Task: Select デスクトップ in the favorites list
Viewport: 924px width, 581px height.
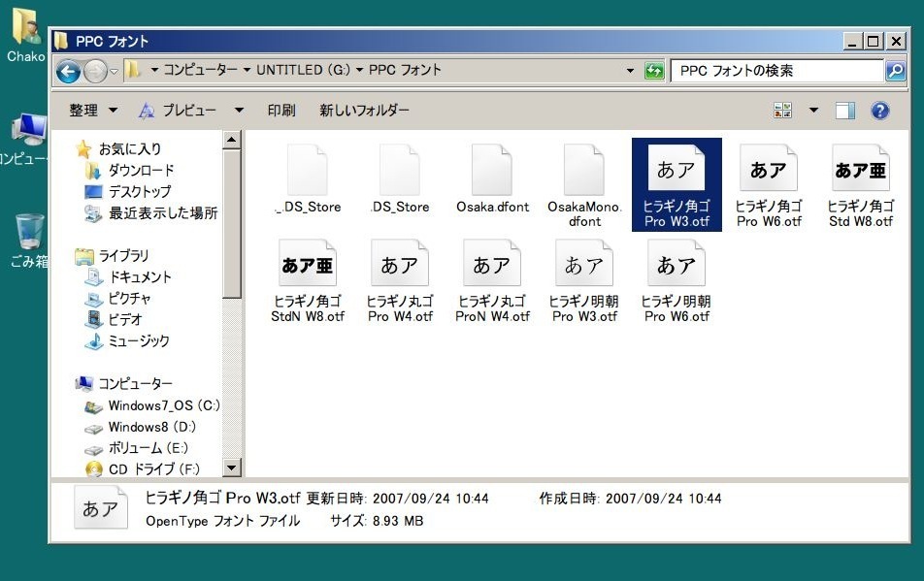Action: (139, 192)
